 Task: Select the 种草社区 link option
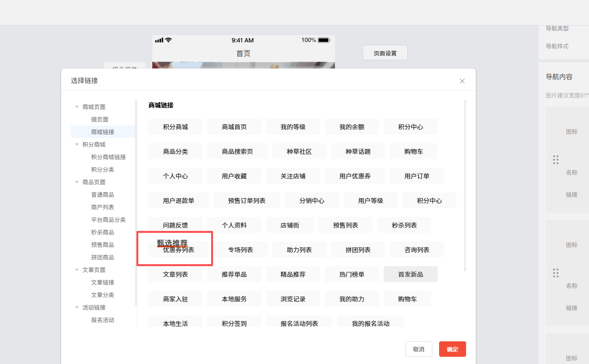point(299,151)
